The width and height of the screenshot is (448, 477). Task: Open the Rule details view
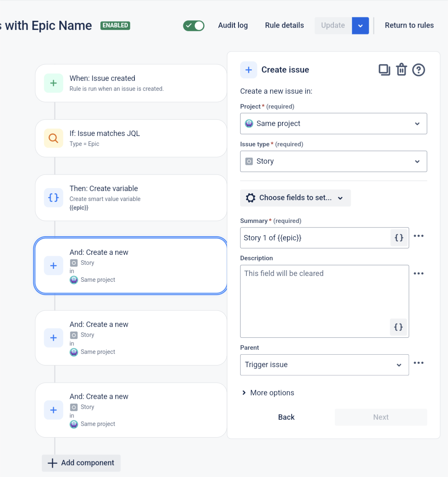pyautogui.click(x=284, y=25)
